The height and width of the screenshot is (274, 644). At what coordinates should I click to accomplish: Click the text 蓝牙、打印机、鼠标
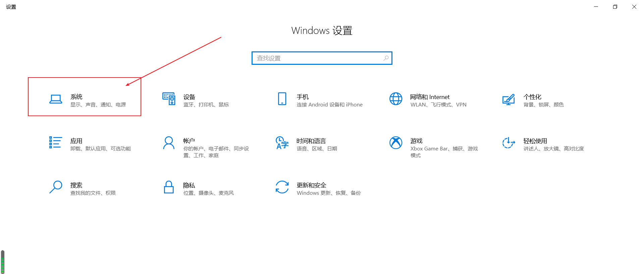(x=206, y=105)
